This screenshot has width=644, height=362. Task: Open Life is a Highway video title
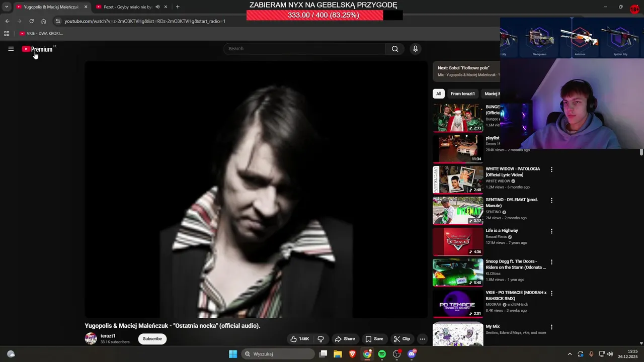click(x=502, y=231)
